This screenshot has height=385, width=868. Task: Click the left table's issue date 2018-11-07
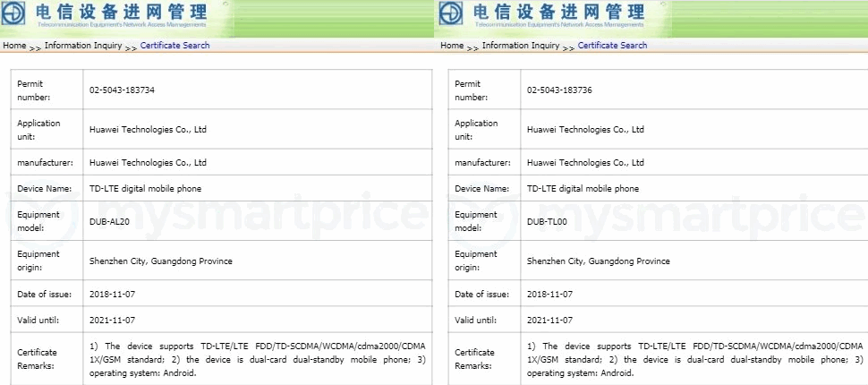coord(112,295)
